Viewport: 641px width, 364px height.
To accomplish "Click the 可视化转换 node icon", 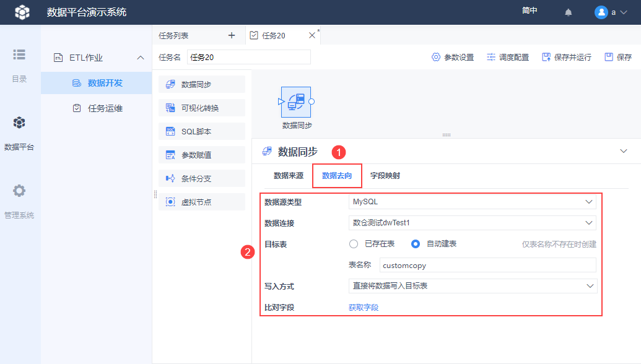I will [x=170, y=108].
